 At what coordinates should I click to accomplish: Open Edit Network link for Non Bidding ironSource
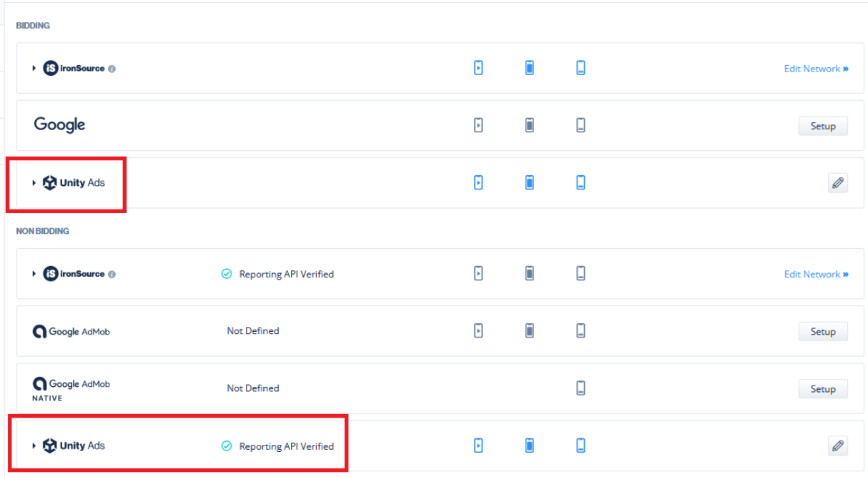click(x=816, y=274)
